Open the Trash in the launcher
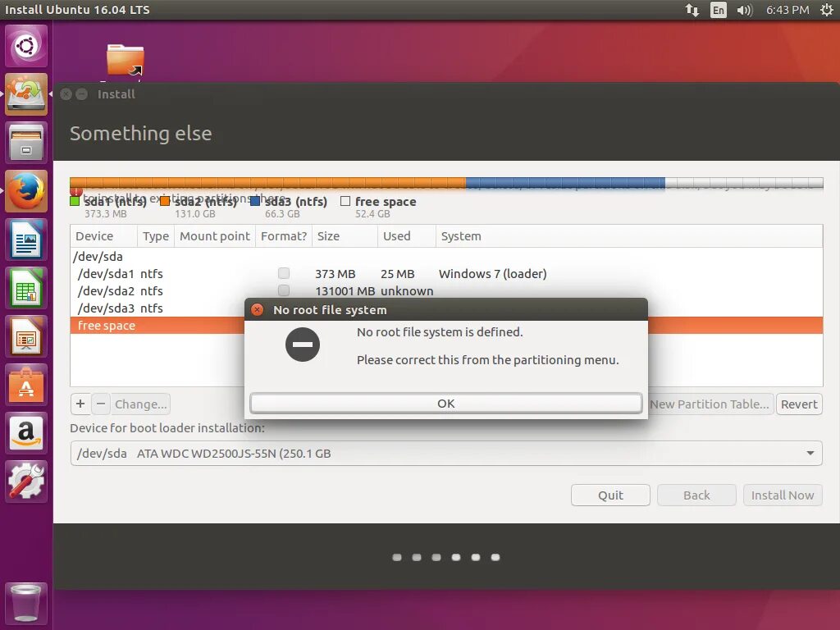Image resolution: width=840 pixels, height=630 pixels. point(26,604)
